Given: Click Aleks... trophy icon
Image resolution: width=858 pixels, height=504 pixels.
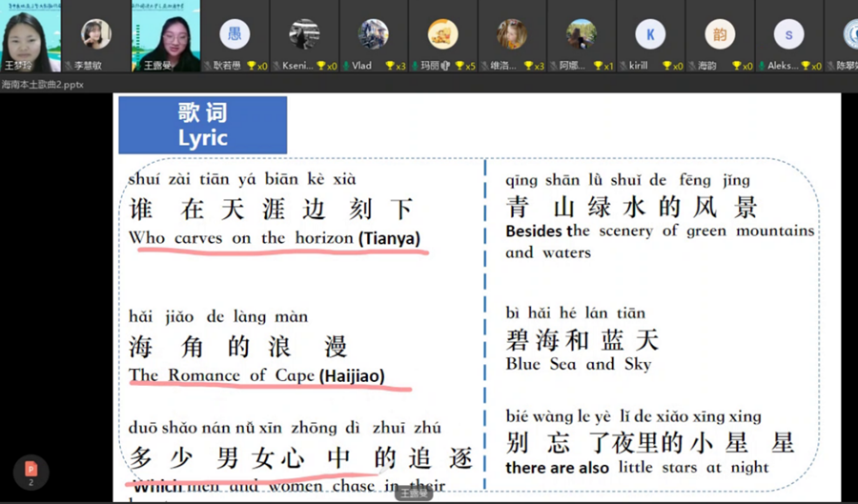Looking at the screenshot, I should 806,66.
